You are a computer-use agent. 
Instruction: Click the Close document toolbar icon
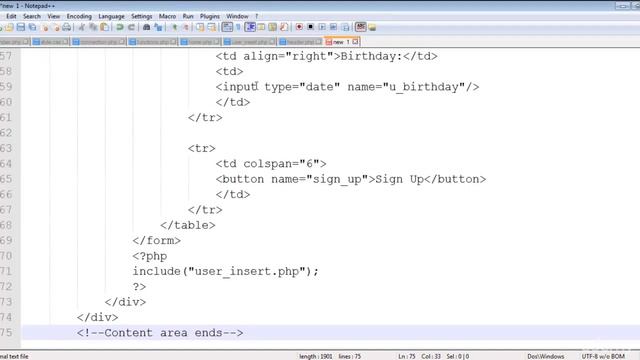click(x=45, y=27)
